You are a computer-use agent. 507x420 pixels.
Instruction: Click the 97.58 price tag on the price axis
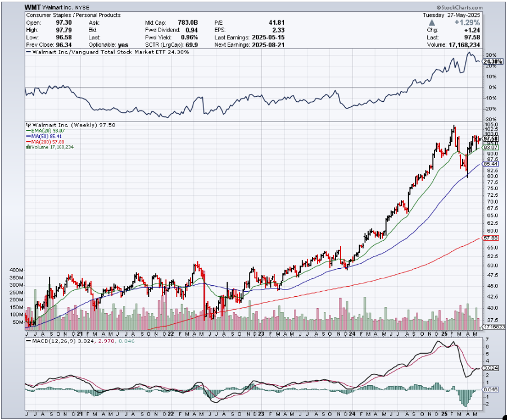pos(491,139)
